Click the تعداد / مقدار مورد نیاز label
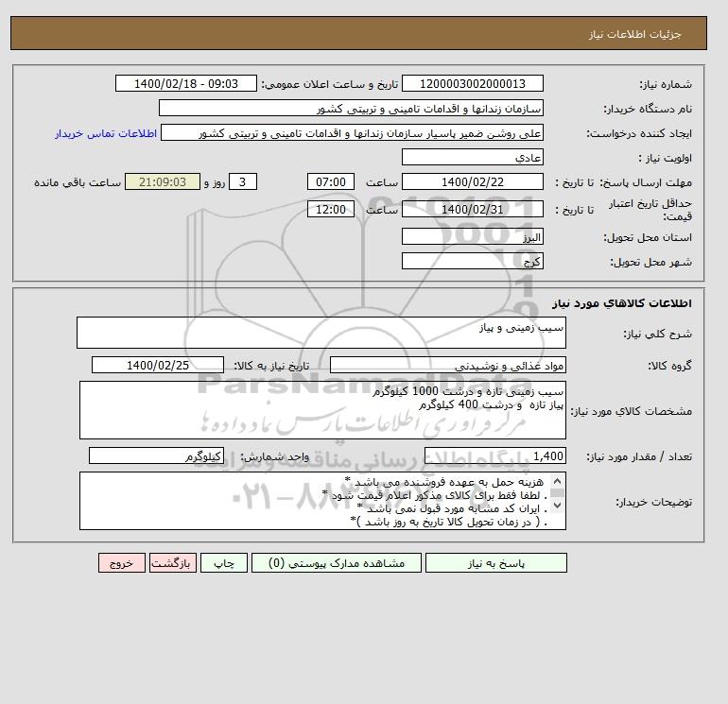 [639, 456]
